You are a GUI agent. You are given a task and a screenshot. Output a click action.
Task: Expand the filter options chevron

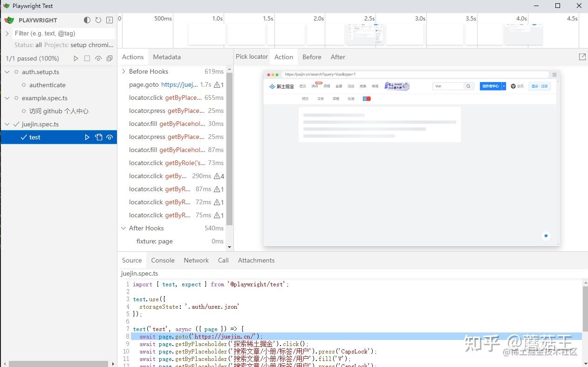(7, 34)
